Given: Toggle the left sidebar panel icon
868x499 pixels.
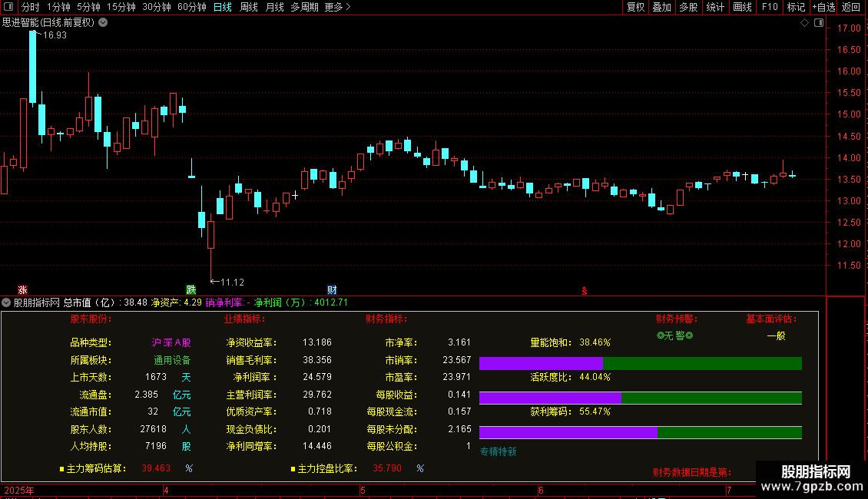Looking at the screenshot, I should 8,7.
